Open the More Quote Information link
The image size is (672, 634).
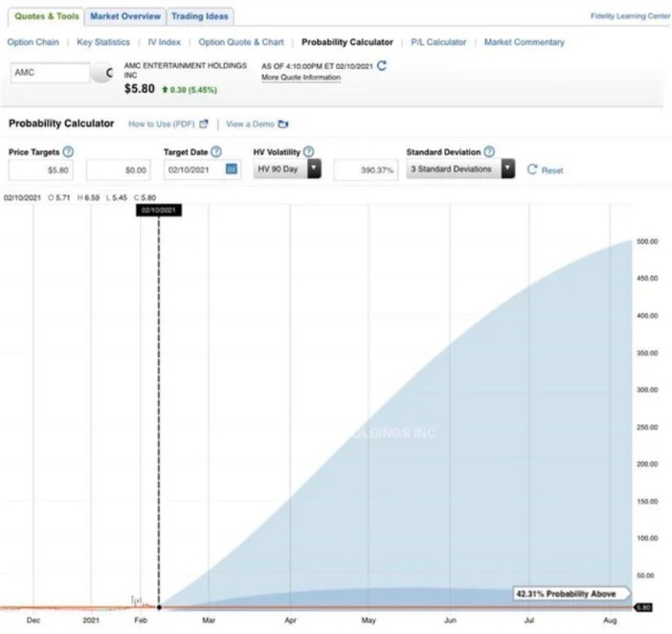(x=301, y=78)
